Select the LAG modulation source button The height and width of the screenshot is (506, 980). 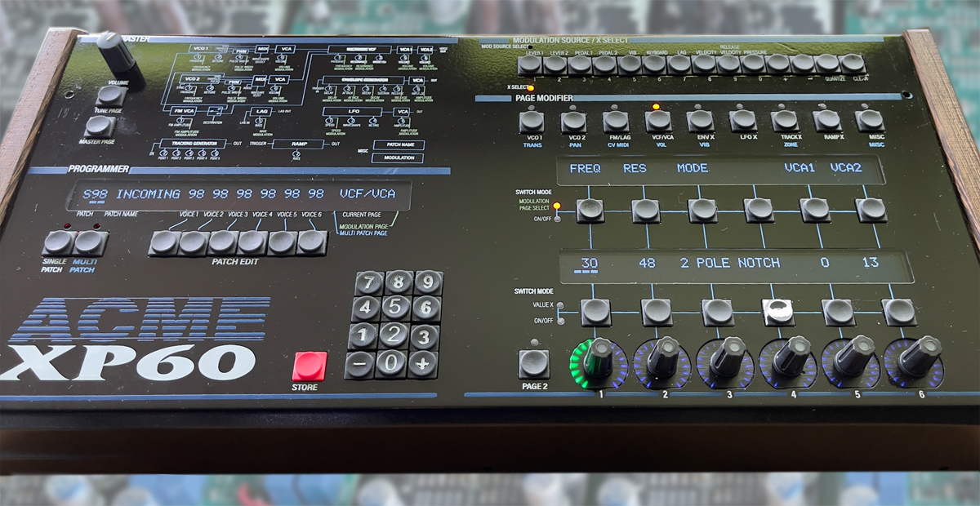(x=679, y=64)
